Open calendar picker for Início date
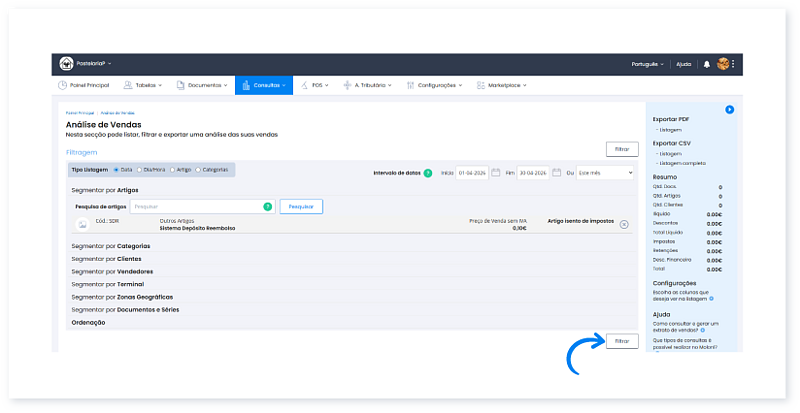This screenshot has height=413, width=800. 495,172
